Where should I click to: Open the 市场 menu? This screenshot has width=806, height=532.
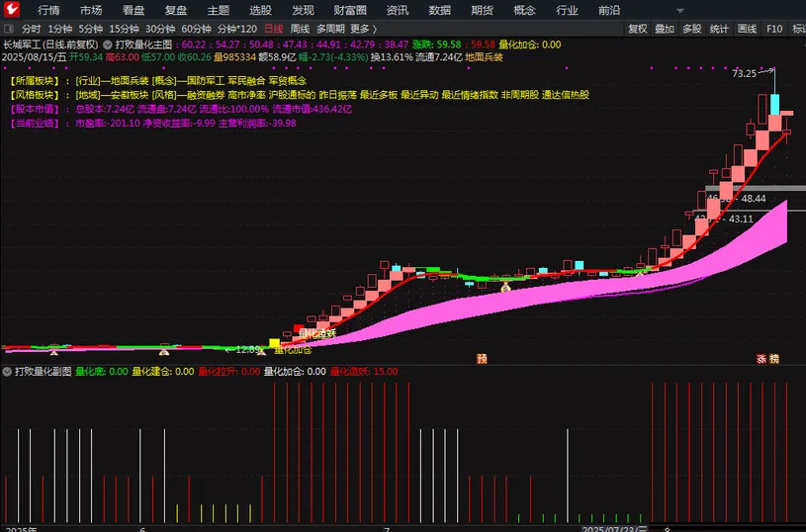[91, 10]
